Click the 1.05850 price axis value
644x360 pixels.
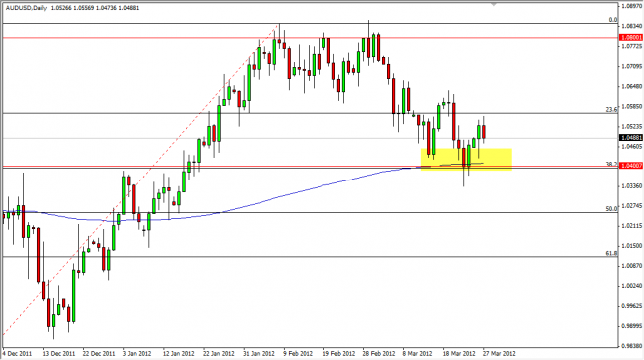[632, 106]
